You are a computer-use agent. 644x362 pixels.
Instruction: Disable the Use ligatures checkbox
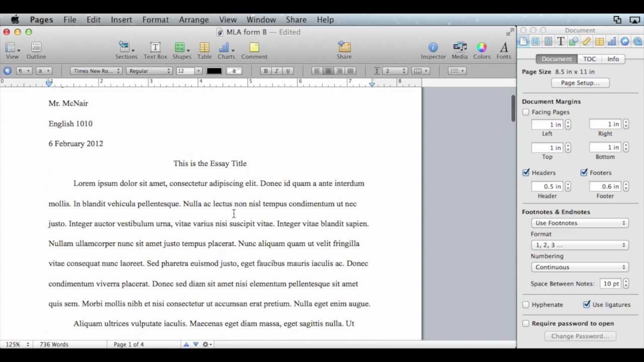[586, 304]
